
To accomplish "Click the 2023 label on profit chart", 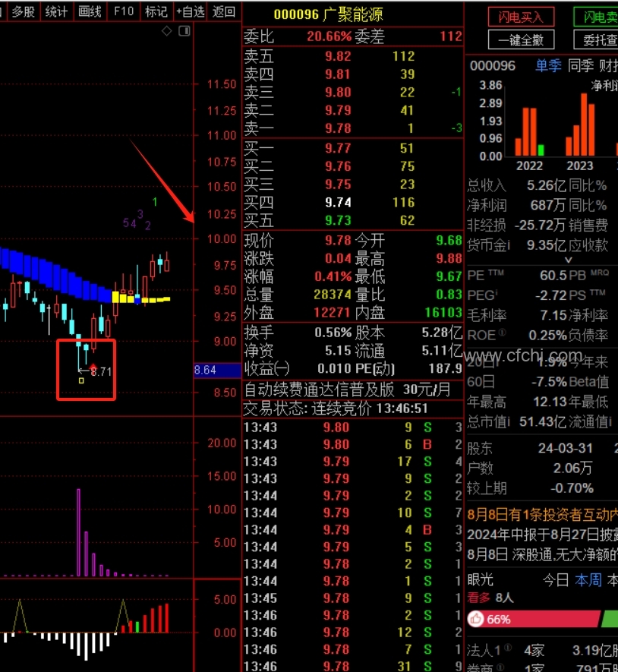I will (x=580, y=166).
